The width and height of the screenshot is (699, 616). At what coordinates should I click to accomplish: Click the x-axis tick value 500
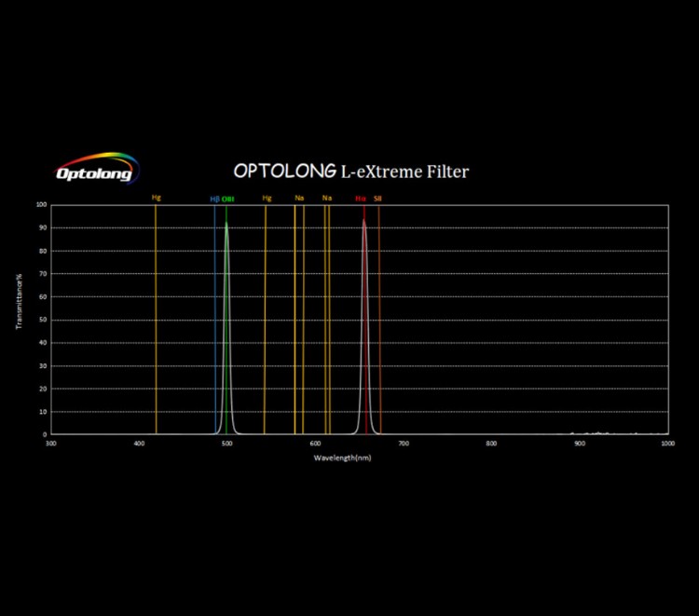tap(227, 444)
